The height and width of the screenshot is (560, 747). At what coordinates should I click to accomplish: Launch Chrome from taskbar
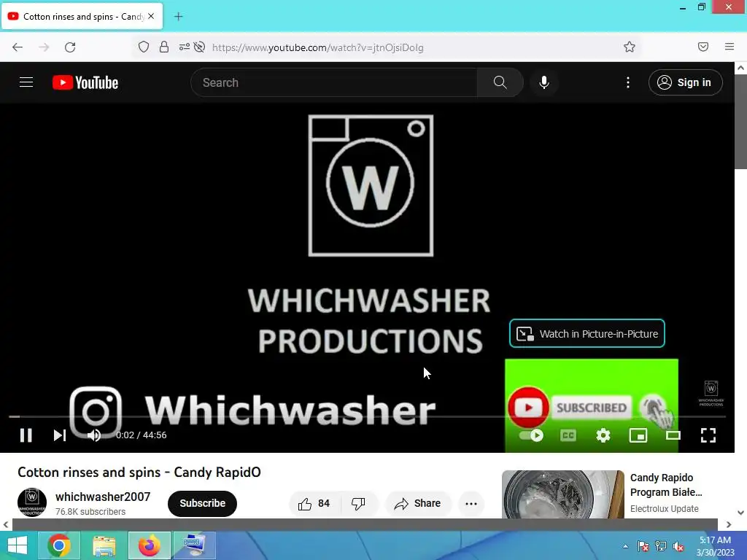pyautogui.click(x=59, y=545)
